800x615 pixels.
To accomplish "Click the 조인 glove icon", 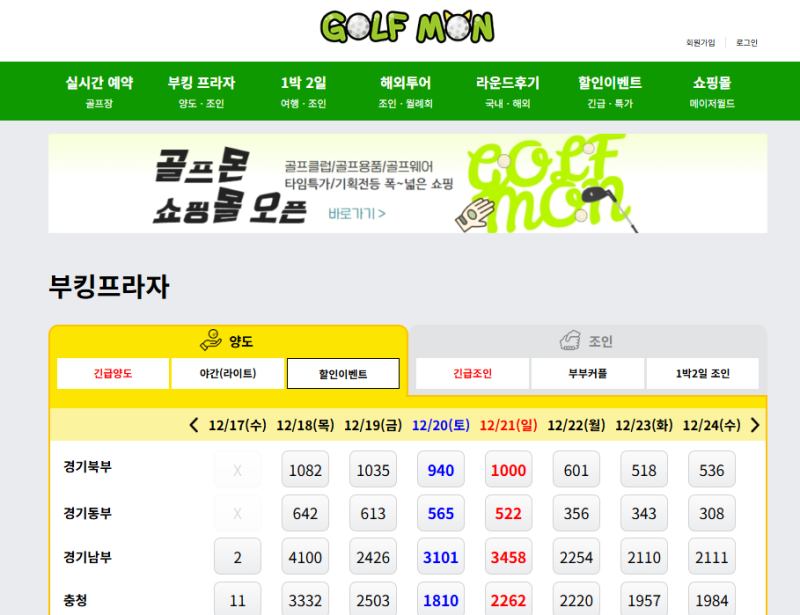I will tap(570, 340).
